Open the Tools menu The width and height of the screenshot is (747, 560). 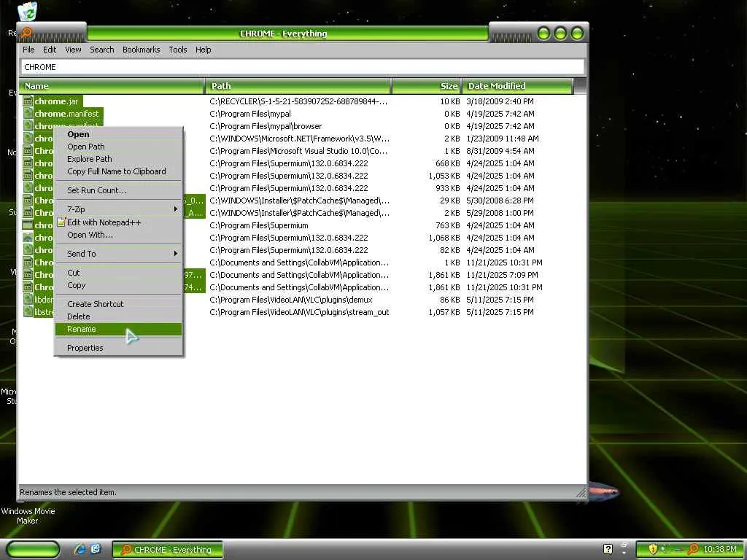tap(178, 50)
